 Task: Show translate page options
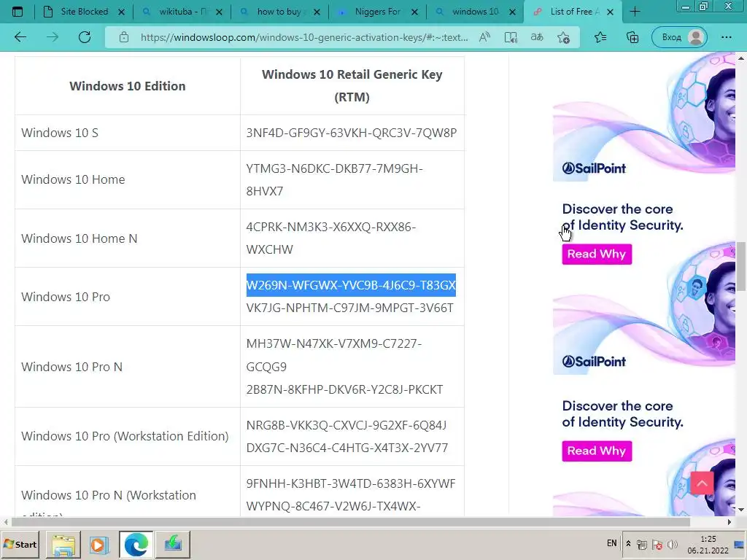537,37
